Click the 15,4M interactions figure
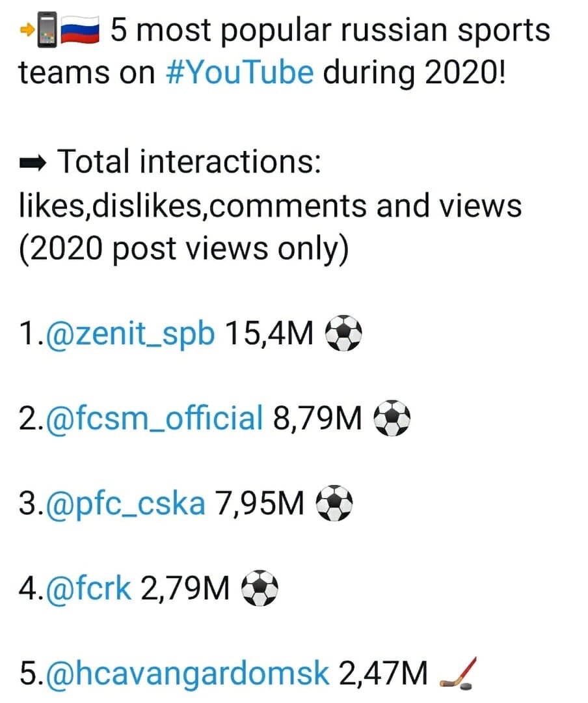Screen dimensions: 588x703 [269, 335]
